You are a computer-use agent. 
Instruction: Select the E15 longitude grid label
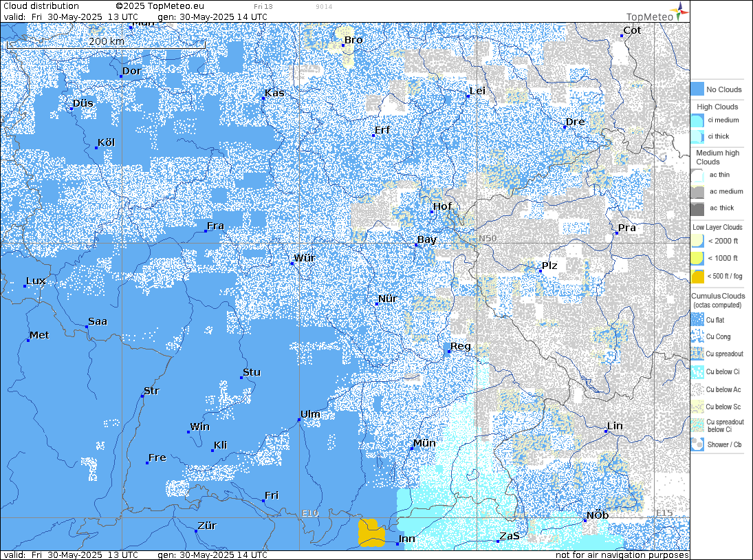664,513
